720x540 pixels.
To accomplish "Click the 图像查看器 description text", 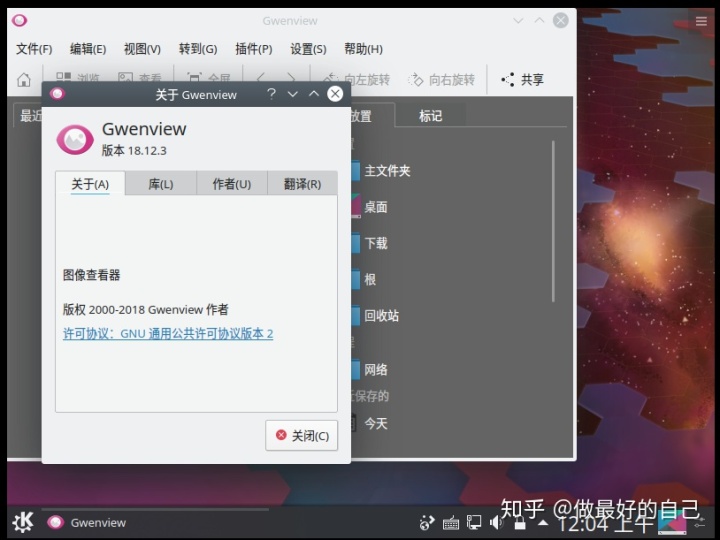I will (91, 275).
